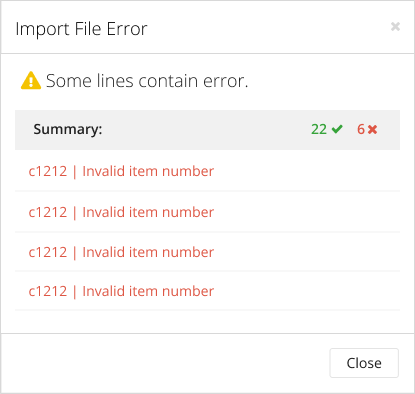Image resolution: width=415 pixels, height=394 pixels.
Task: Select the last c1212 error row
Action: (x=207, y=291)
